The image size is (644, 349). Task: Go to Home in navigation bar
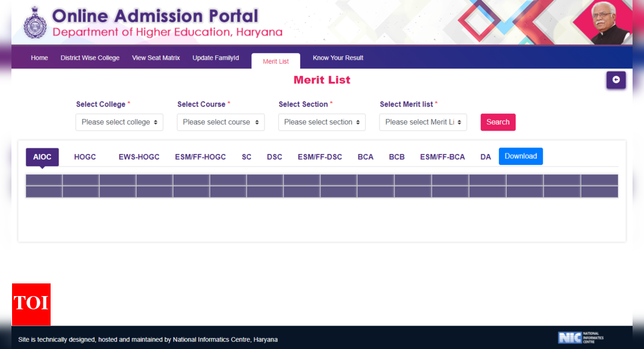[x=39, y=58]
